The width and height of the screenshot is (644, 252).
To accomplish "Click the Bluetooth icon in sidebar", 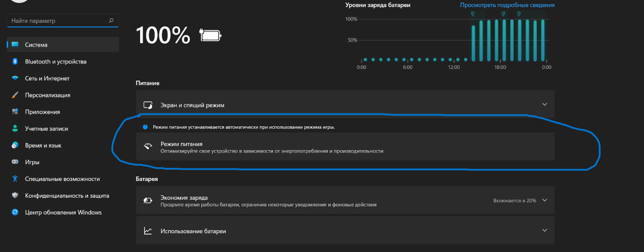I will [15, 61].
